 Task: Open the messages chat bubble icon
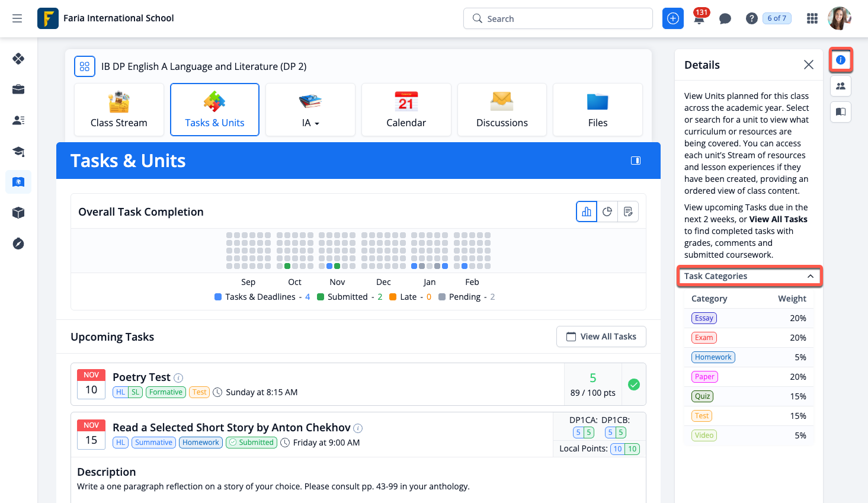click(725, 19)
